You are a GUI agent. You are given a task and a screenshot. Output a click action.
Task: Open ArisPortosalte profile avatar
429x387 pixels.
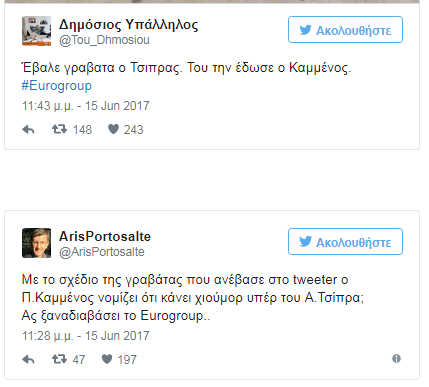click(37, 243)
